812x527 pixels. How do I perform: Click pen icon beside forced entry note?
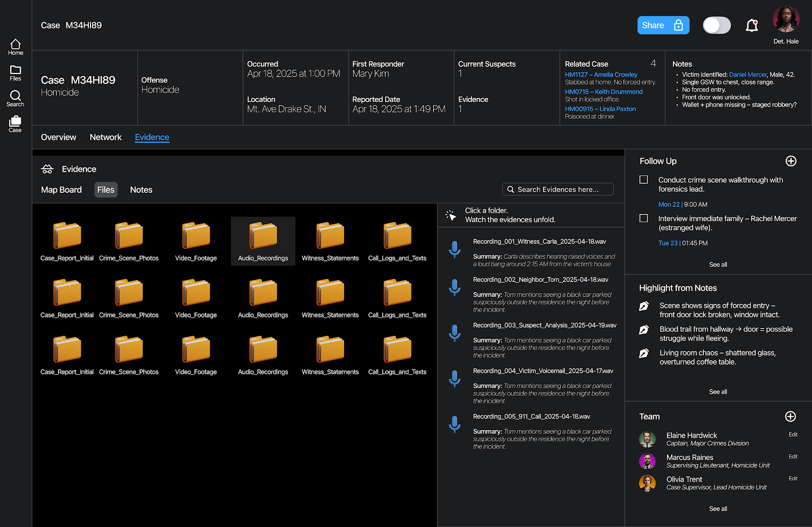pyautogui.click(x=644, y=306)
